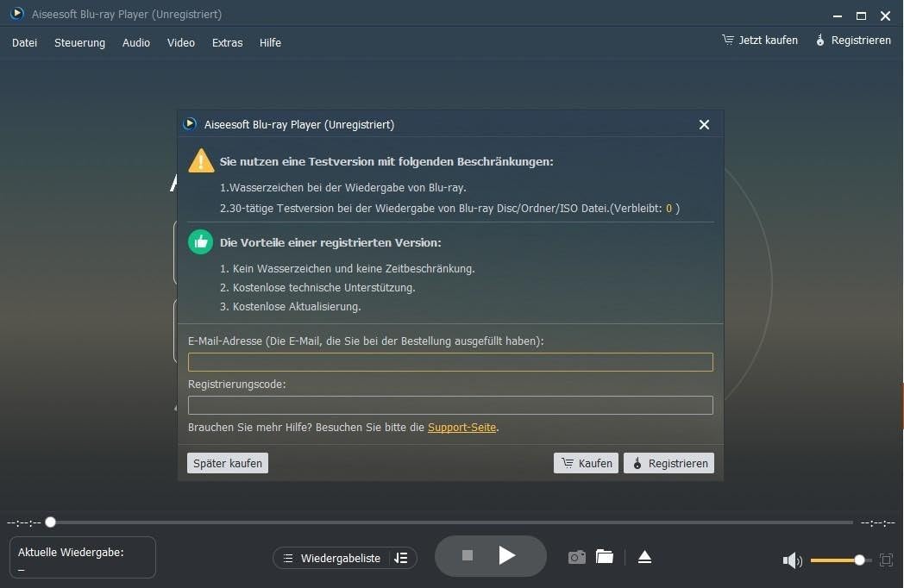Maximize the Blu-ray Player window
Viewport: 904px width, 588px height.
(861, 16)
